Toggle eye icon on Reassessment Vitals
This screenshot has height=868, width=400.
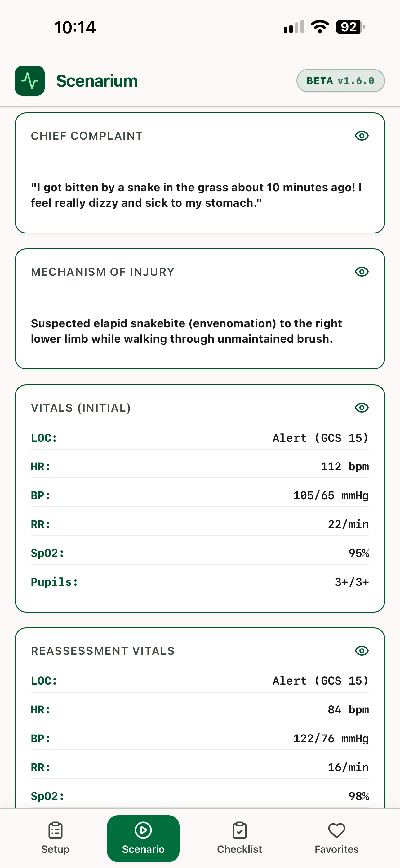362,651
